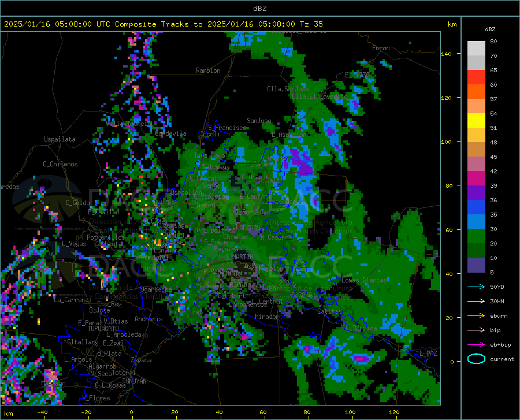Click the cyan 'current' ellipse in legend
Image resolution: width=520 pixels, height=420 pixels.
[x=476, y=359]
